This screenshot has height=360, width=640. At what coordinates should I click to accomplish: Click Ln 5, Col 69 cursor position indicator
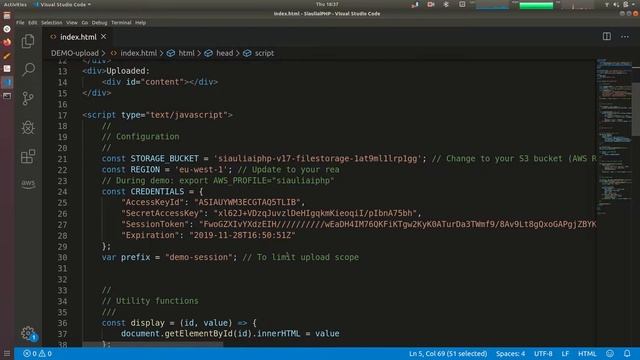pos(448,353)
